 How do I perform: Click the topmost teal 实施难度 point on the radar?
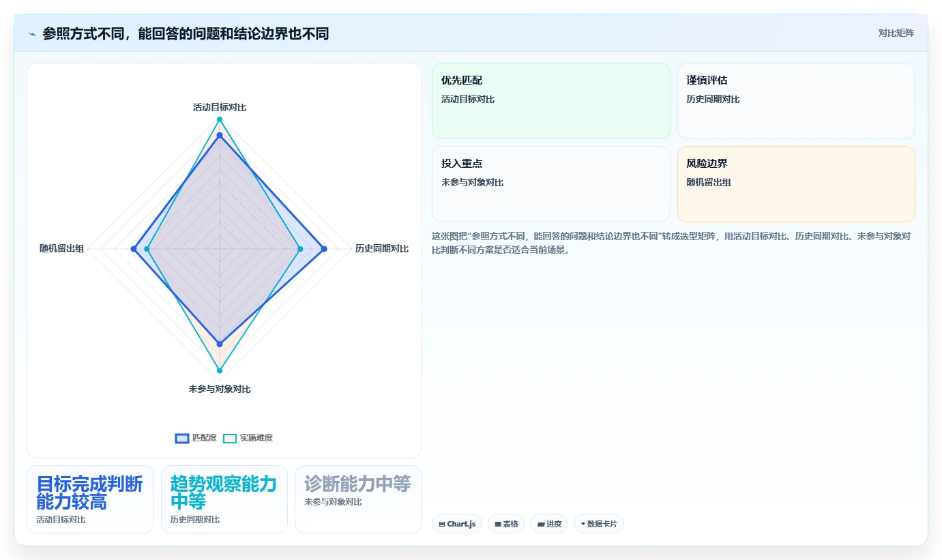click(220, 119)
